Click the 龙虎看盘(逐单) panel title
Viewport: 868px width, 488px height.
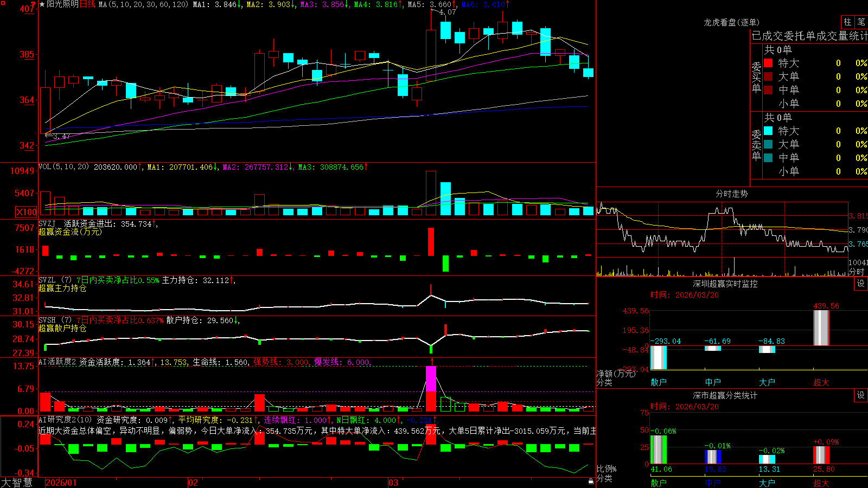click(x=731, y=22)
